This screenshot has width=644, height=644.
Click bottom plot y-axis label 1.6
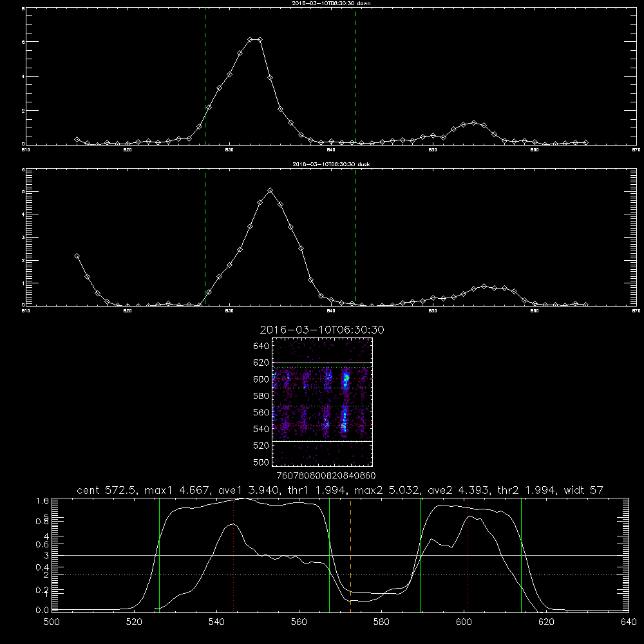coord(43,500)
